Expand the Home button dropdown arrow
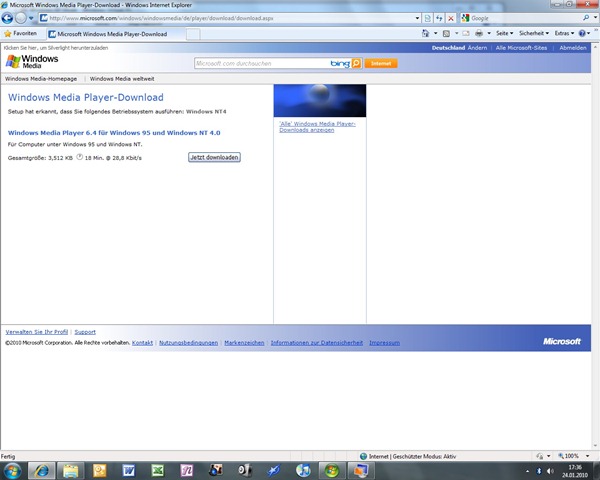600x480 pixels. (x=435, y=33)
